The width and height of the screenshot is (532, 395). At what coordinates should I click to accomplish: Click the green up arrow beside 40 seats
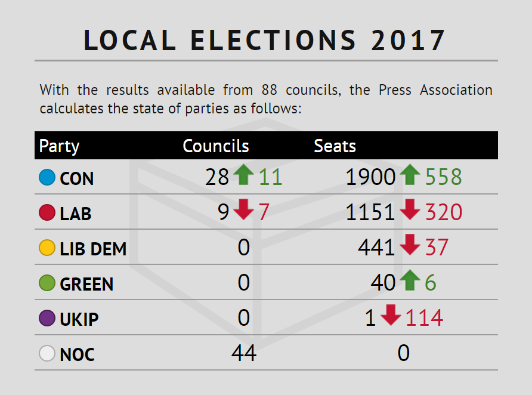coord(410,280)
